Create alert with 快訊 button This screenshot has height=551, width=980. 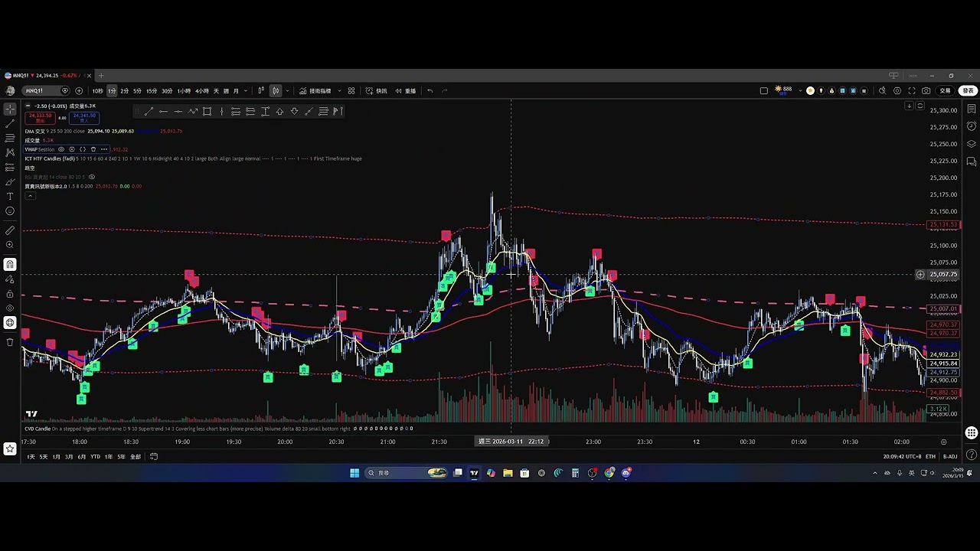[376, 91]
